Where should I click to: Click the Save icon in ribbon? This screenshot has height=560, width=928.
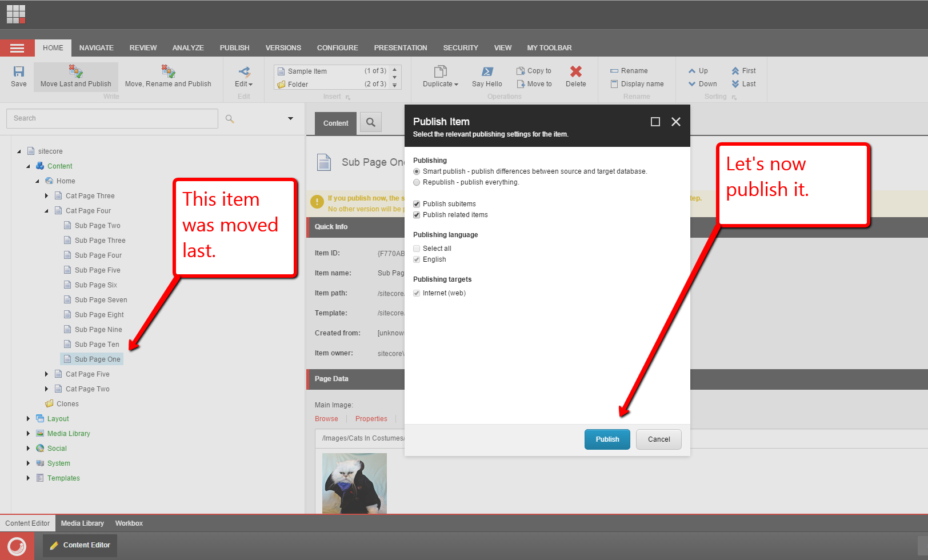click(x=19, y=71)
